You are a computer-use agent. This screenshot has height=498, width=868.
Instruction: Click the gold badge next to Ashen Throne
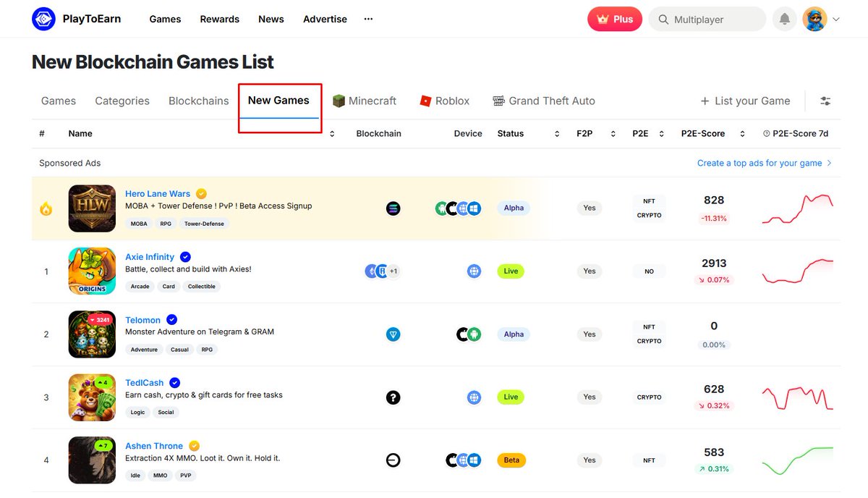[194, 446]
